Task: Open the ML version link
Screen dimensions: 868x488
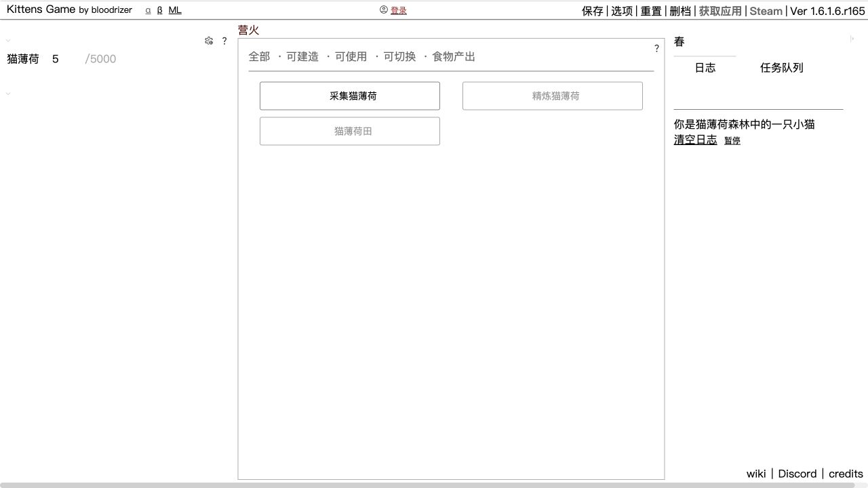Action: [x=175, y=10]
